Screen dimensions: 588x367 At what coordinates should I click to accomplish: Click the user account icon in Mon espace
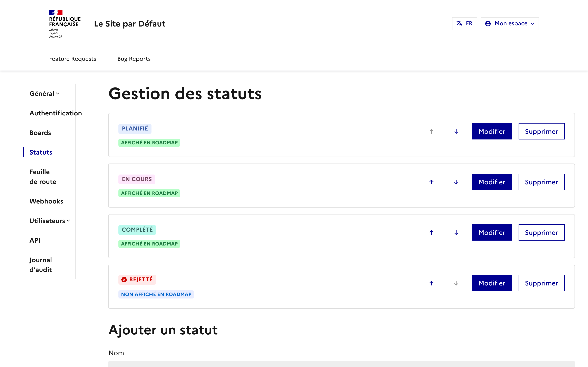pos(488,23)
